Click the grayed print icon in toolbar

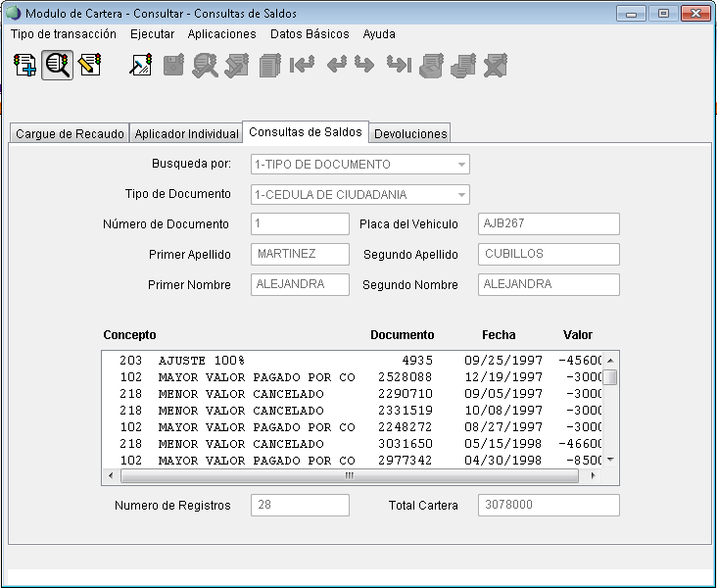[x=462, y=66]
